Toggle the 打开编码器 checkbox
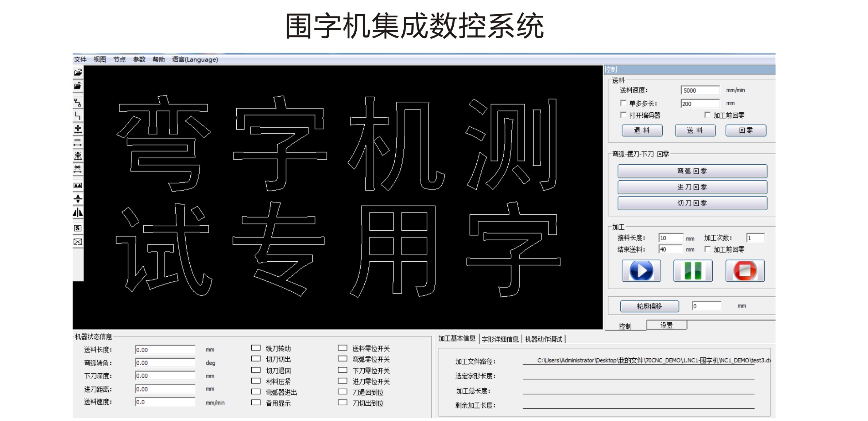This screenshot has width=868, height=421. pos(623,115)
